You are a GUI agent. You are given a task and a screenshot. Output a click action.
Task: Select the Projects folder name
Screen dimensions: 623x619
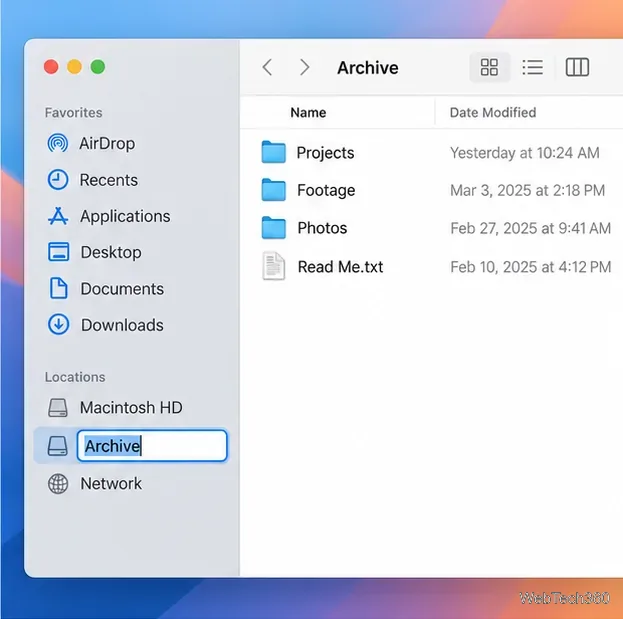tap(325, 153)
